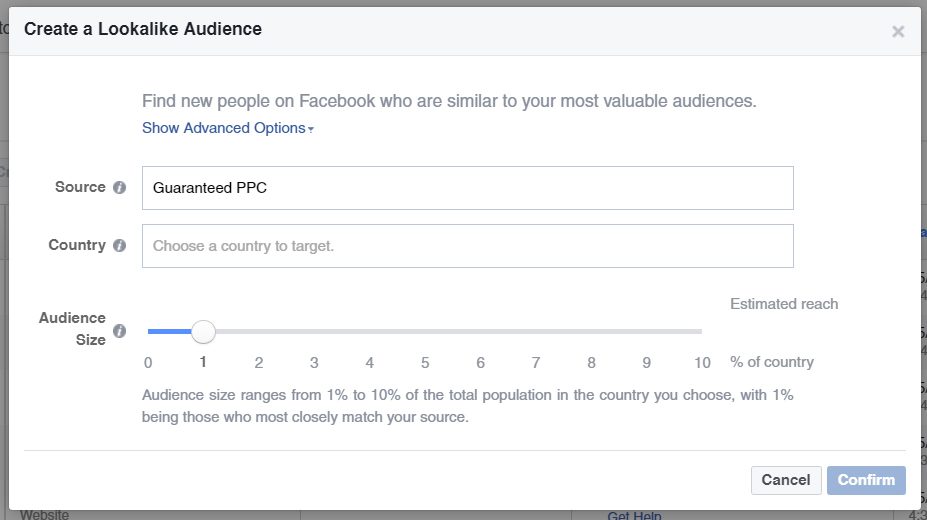Cancel the lookalike audience creation
Viewport: 927px width, 520px height.
pyautogui.click(x=786, y=480)
